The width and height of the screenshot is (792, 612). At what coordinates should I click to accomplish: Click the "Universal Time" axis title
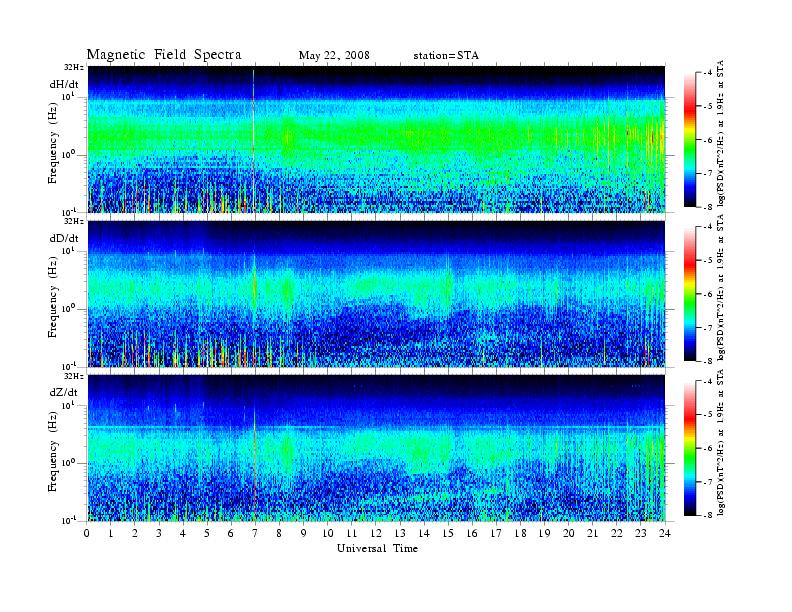378,548
